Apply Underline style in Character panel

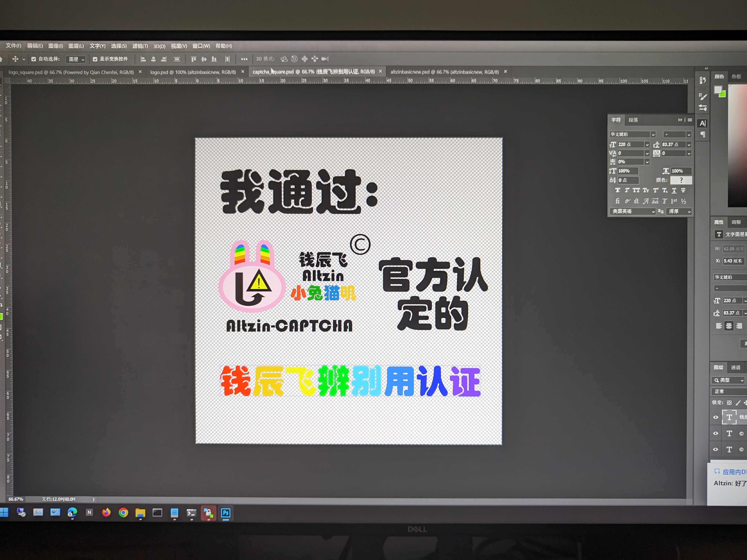674,190
